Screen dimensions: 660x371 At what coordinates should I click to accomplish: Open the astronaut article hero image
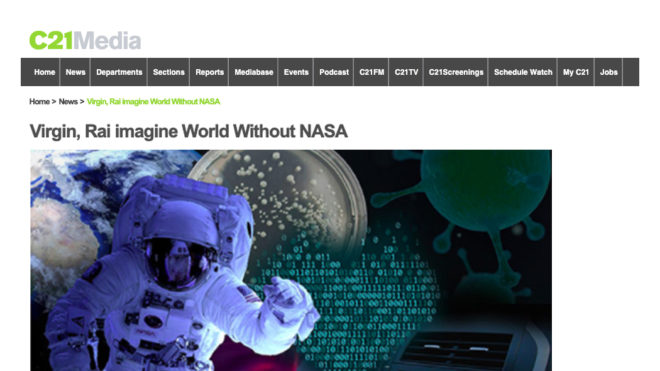291,260
